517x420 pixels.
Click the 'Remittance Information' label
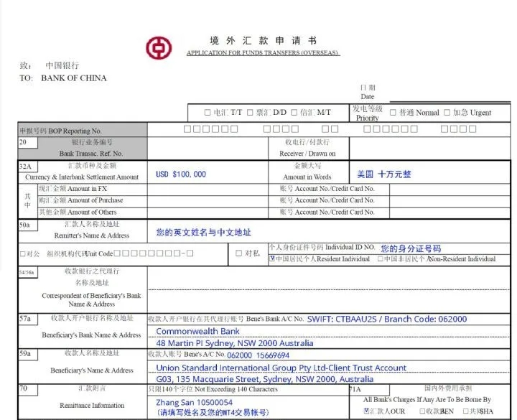point(92,406)
